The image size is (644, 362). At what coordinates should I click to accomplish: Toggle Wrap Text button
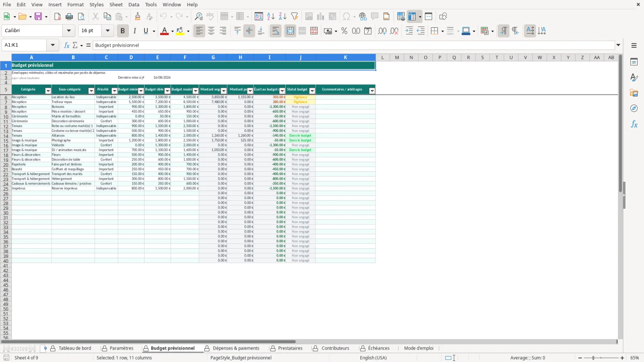(276, 31)
